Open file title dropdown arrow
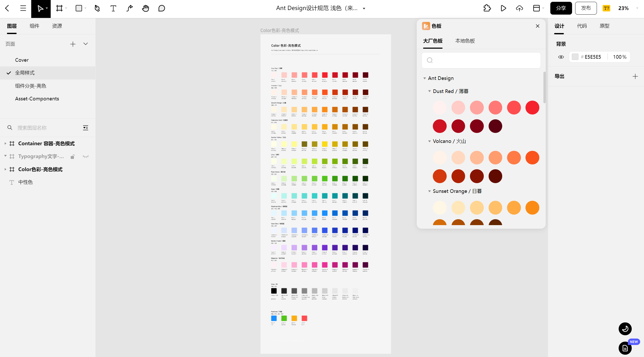 pos(364,8)
